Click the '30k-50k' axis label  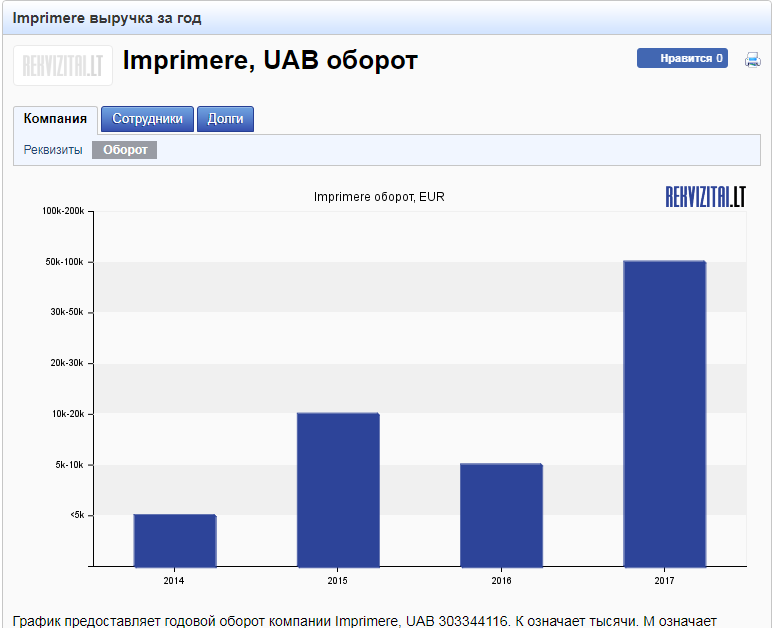coord(67,312)
